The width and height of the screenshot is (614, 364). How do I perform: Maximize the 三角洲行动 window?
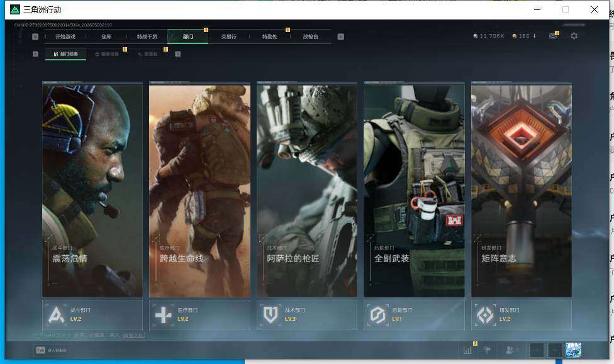tap(566, 9)
